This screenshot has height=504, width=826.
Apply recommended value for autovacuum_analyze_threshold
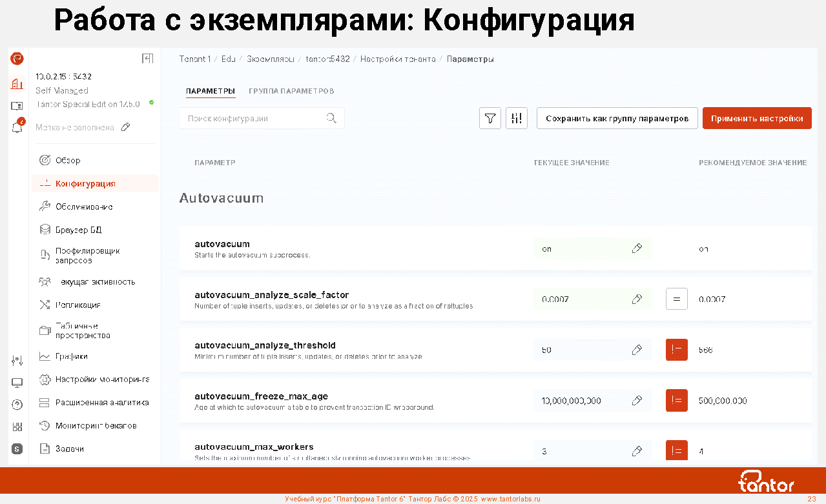click(677, 350)
